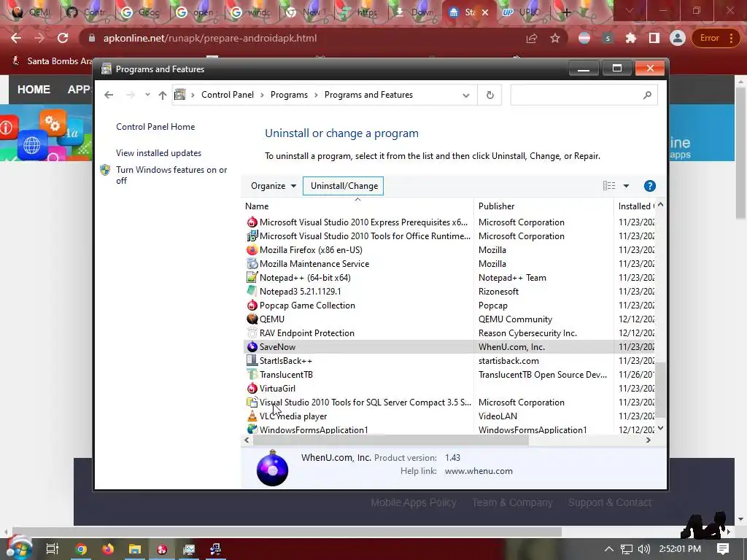747x560 pixels.
Task: Click the Programs breadcrumb
Action: point(289,95)
